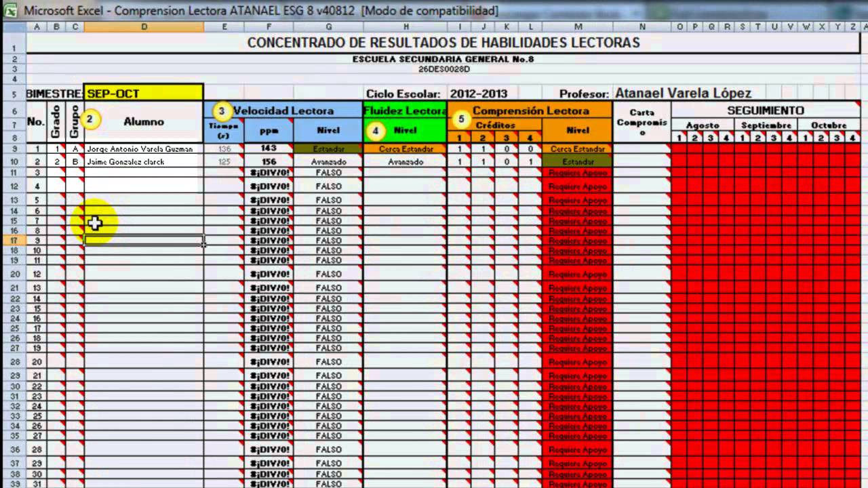Click the Octubre month heading
Screen dimensions: 868x488
pos(829,125)
